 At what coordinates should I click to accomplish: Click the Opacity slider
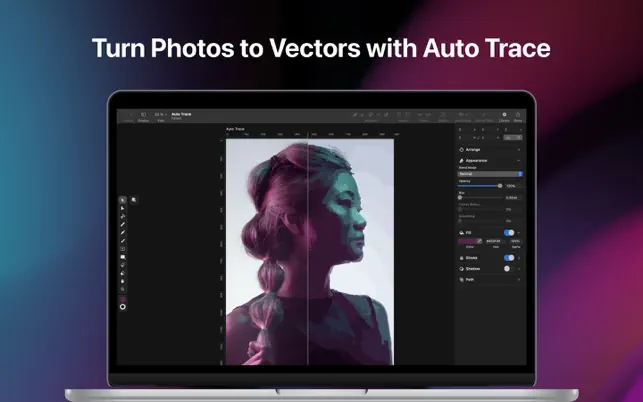point(480,185)
